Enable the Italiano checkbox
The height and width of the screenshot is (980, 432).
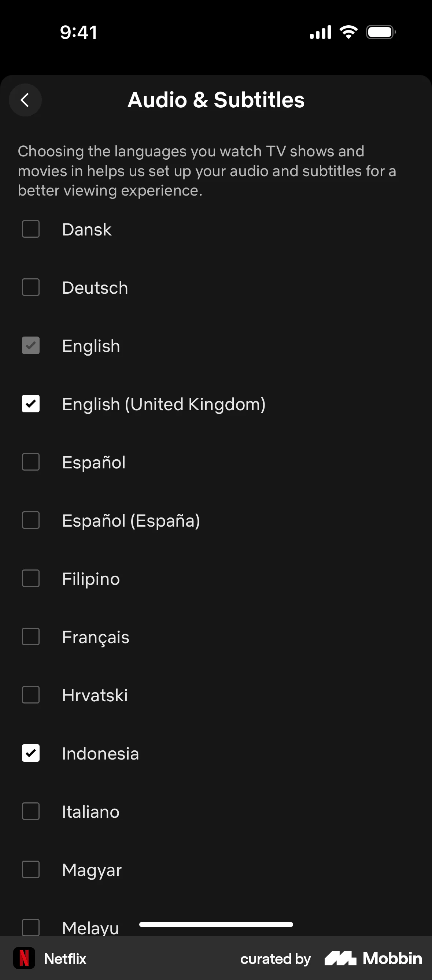click(31, 811)
